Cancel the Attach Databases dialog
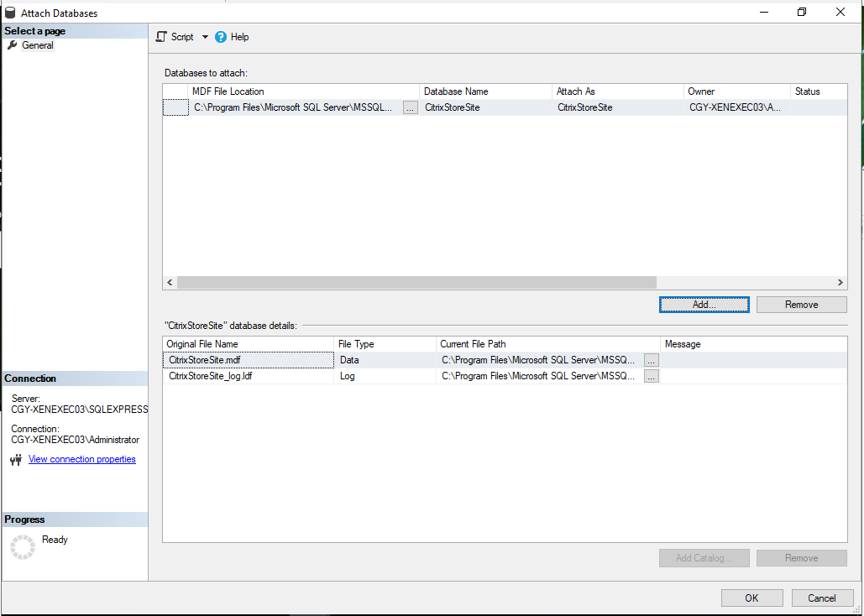The height and width of the screenshot is (616, 864). click(821, 598)
